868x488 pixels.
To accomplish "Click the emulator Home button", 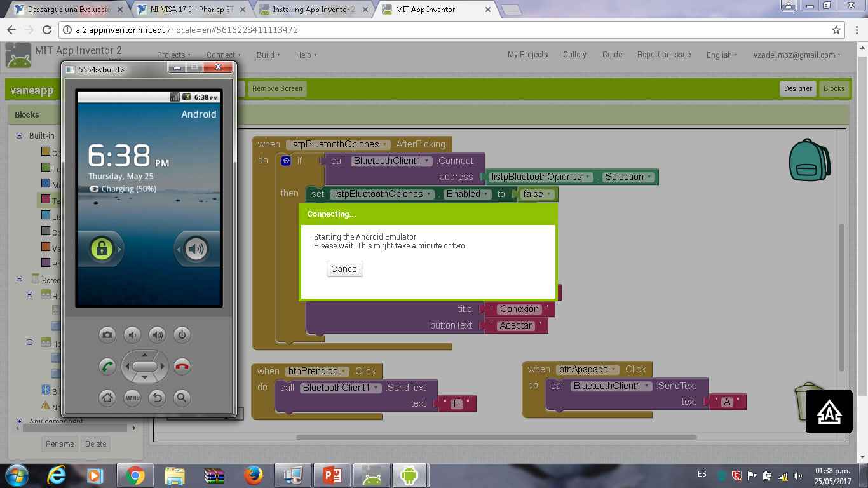I will (107, 398).
